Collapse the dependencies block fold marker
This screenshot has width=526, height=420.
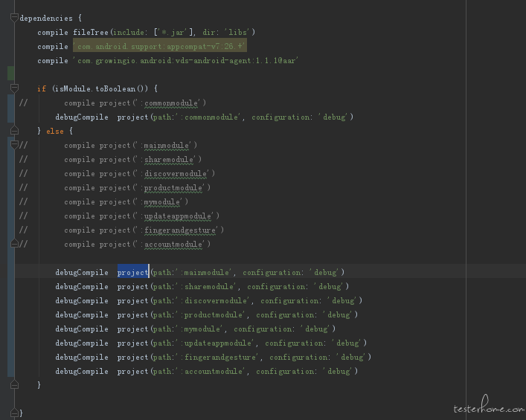[14, 17]
